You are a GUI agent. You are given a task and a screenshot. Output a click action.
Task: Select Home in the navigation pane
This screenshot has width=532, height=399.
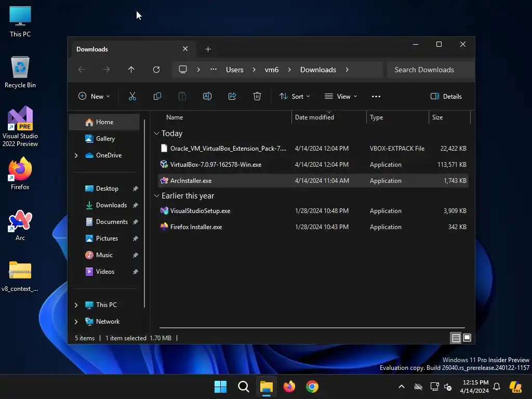[104, 122]
